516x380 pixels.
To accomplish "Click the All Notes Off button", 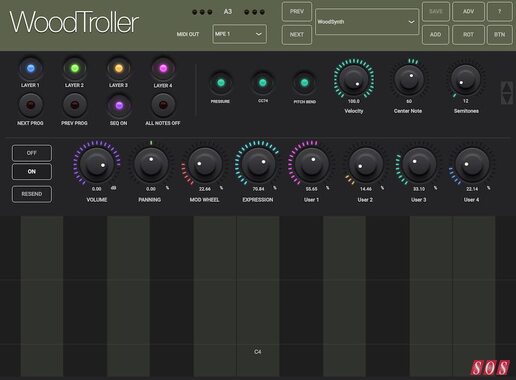I will tap(163, 105).
